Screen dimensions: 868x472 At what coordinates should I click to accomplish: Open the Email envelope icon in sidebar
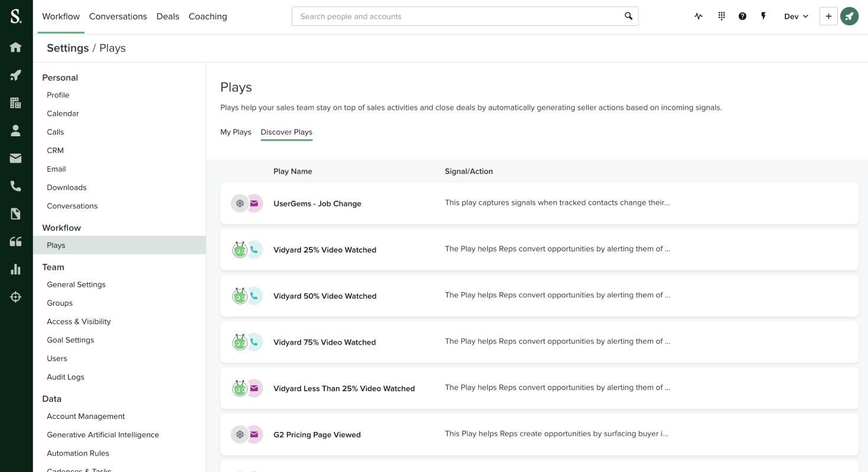pos(16,158)
